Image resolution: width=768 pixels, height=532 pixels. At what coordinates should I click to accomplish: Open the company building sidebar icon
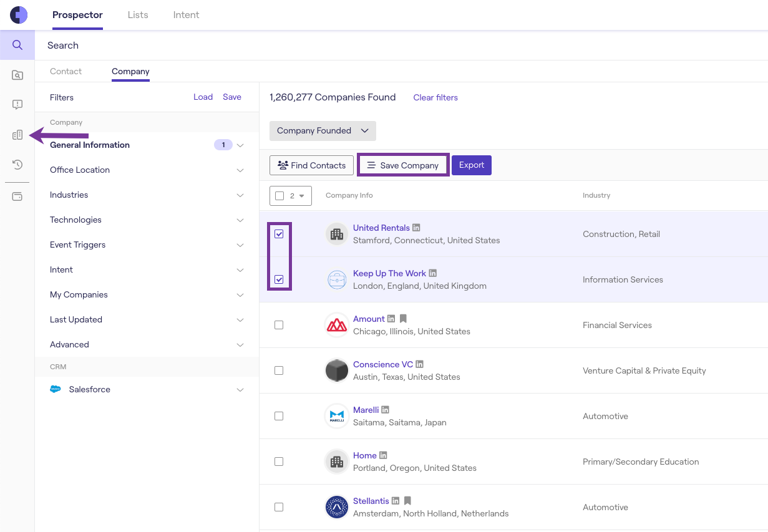(x=17, y=135)
